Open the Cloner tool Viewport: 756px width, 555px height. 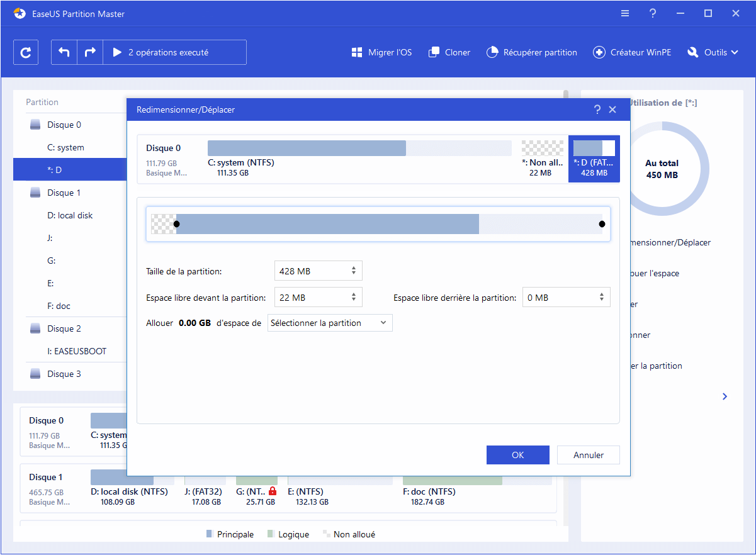click(x=449, y=52)
